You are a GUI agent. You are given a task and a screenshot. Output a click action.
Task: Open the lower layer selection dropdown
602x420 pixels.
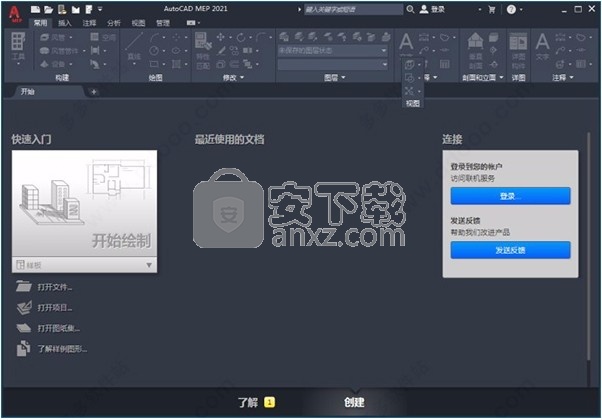[332, 64]
